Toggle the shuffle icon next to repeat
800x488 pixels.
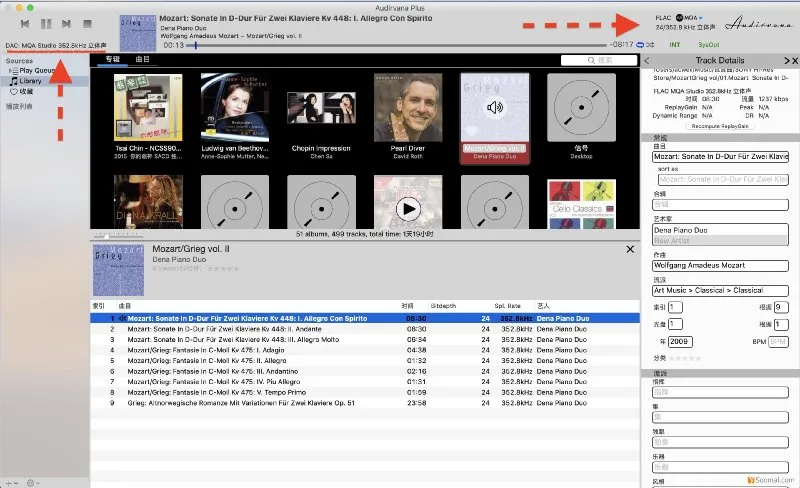[650, 45]
